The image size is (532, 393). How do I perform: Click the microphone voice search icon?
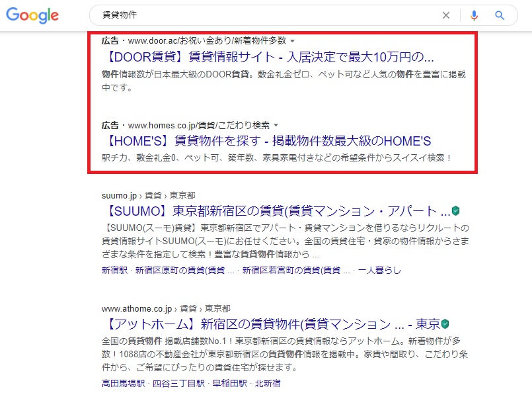pos(474,15)
